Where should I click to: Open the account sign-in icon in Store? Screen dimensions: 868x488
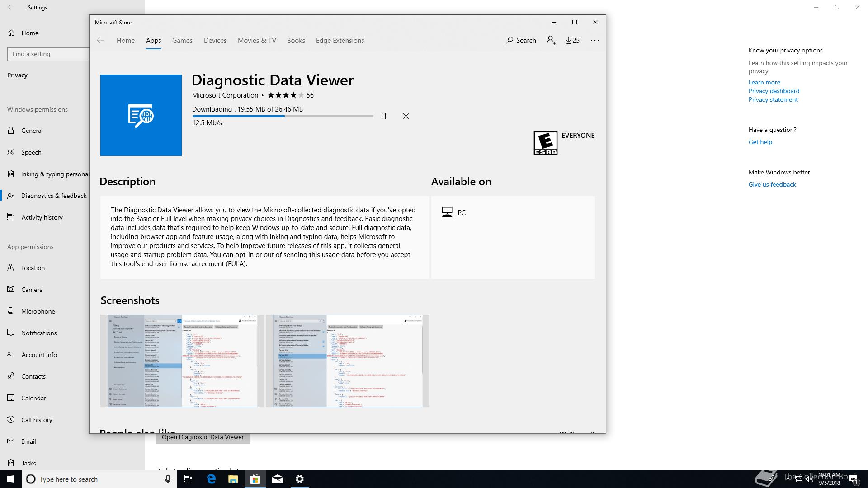[551, 40]
